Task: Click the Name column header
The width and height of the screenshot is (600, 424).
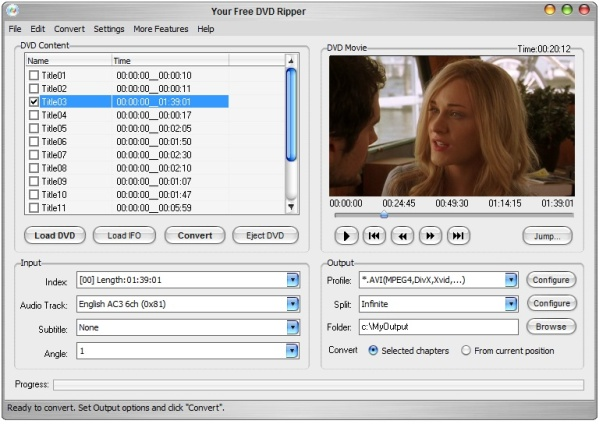Action: click(68, 60)
